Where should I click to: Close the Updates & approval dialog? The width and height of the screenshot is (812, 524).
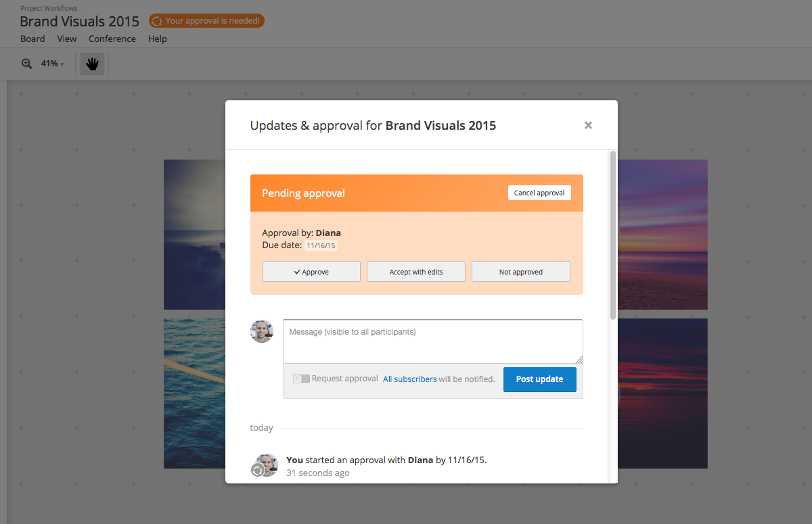587,125
